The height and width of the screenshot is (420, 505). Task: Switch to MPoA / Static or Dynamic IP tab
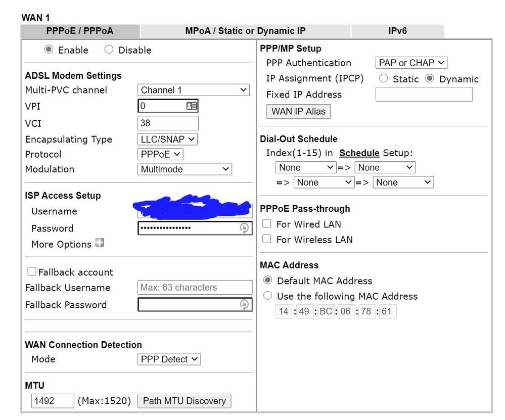click(245, 31)
